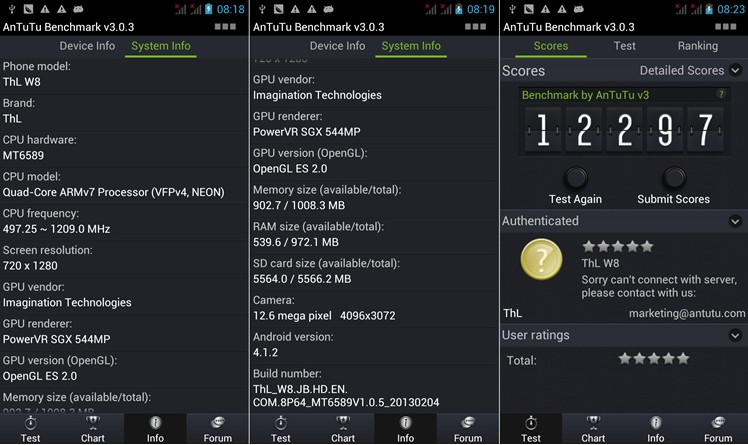The height and width of the screenshot is (445, 748).
Task: Tap the first warning triangle on the right status bar
Action: (545, 9)
